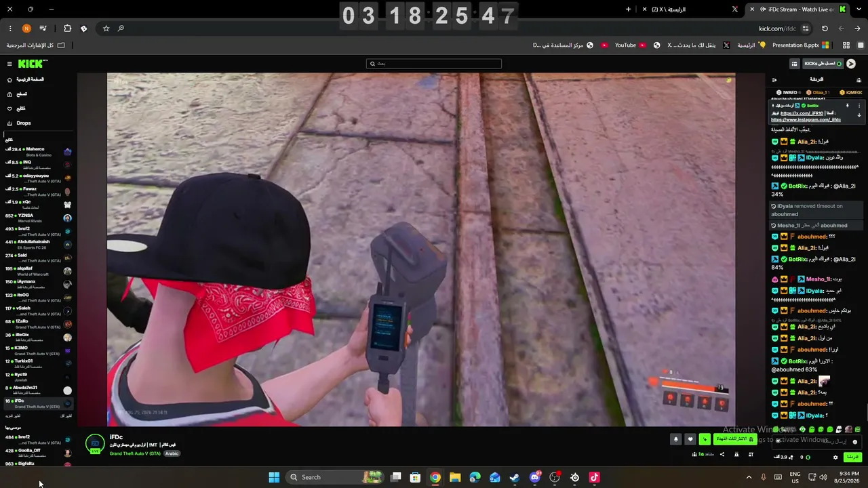Launch Steam from the taskbar
The height and width of the screenshot is (488, 868).
pyautogui.click(x=515, y=477)
